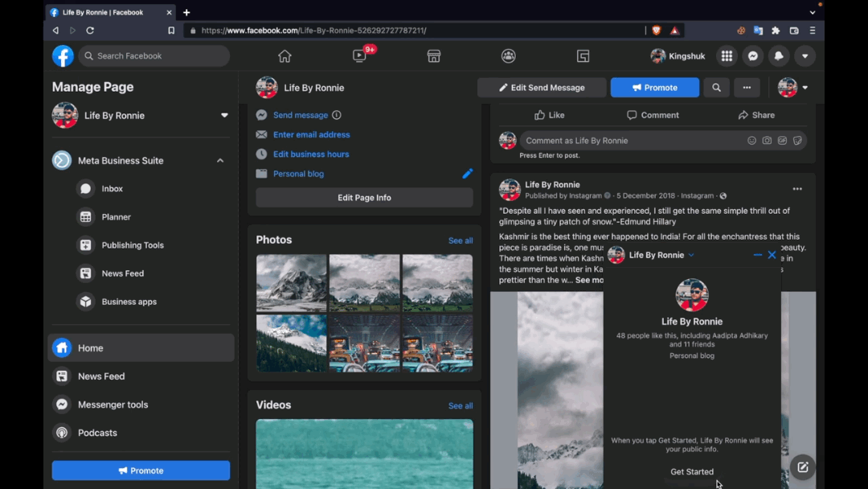868x489 pixels.
Task: Click Edit business hours link
Action: click(311, 154)
